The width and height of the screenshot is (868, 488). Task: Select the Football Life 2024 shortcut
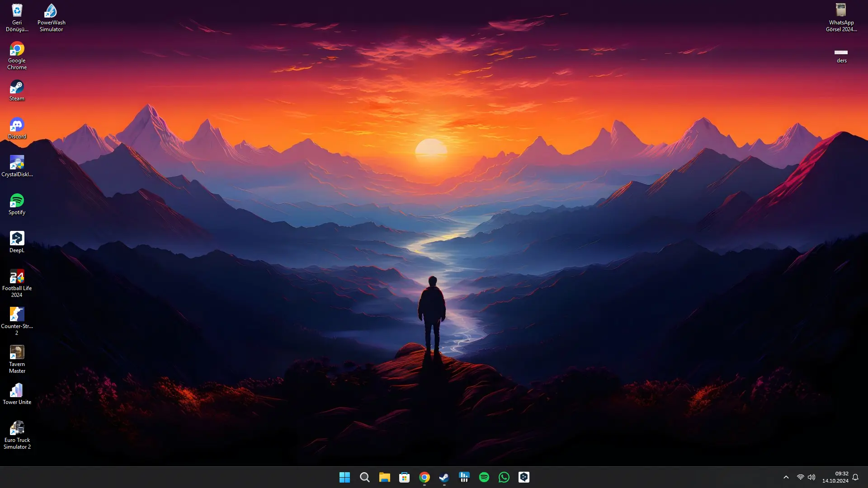pos(17,283)
